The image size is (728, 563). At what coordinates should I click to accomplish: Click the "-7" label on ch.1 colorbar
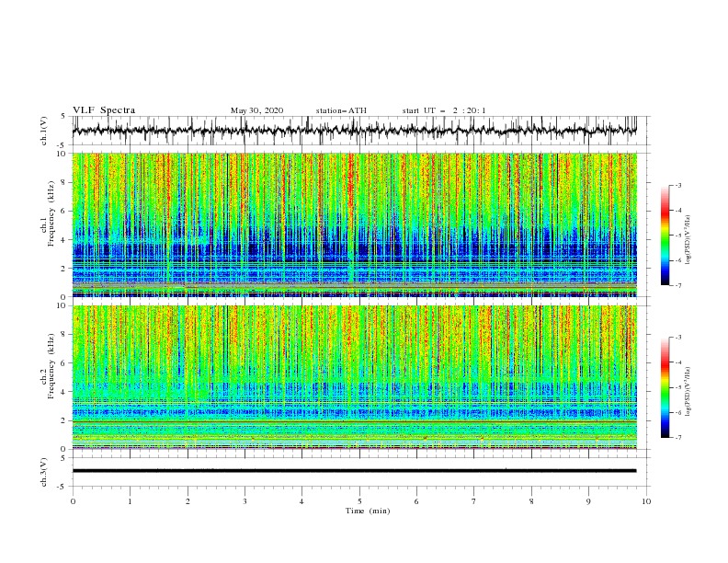677,285
